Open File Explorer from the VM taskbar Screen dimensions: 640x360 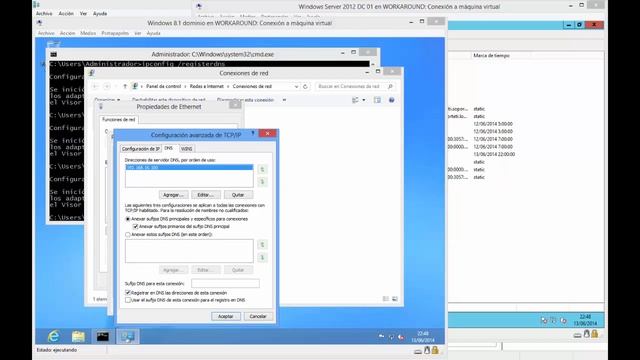[x=78, y=336]
